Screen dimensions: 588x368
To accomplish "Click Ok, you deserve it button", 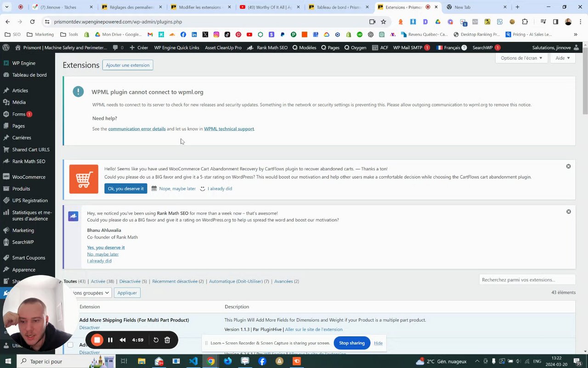I will [x=126, y=189].
